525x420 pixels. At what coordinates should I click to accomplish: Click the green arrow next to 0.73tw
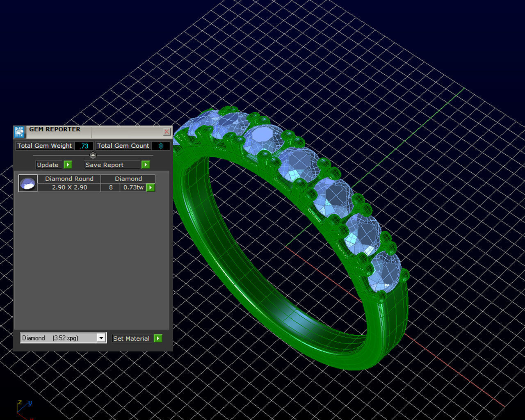click(151, 187)
